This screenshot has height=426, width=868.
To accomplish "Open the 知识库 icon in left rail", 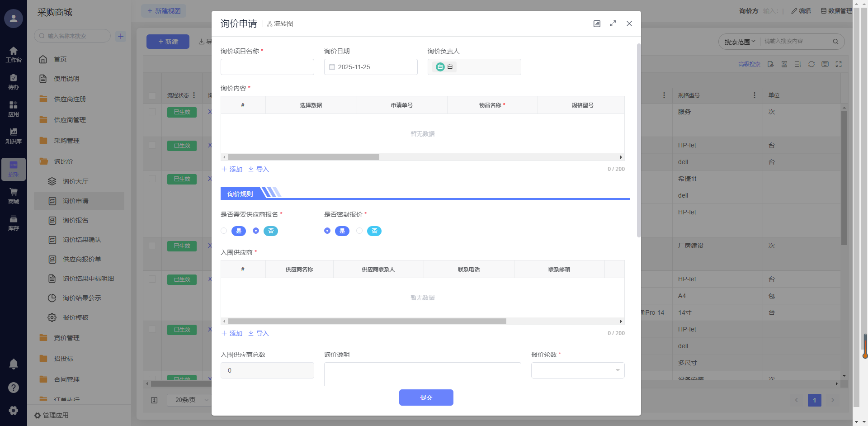I will [14, 136].
